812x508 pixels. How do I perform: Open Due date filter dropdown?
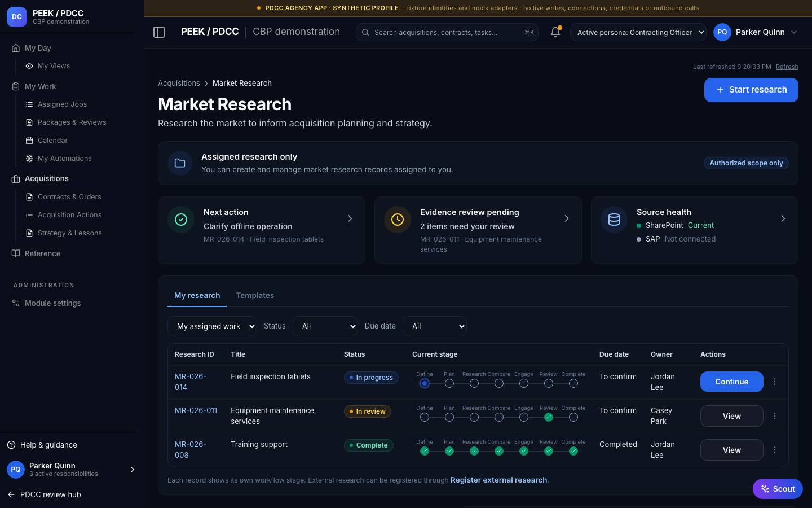[x=435, y=326]
